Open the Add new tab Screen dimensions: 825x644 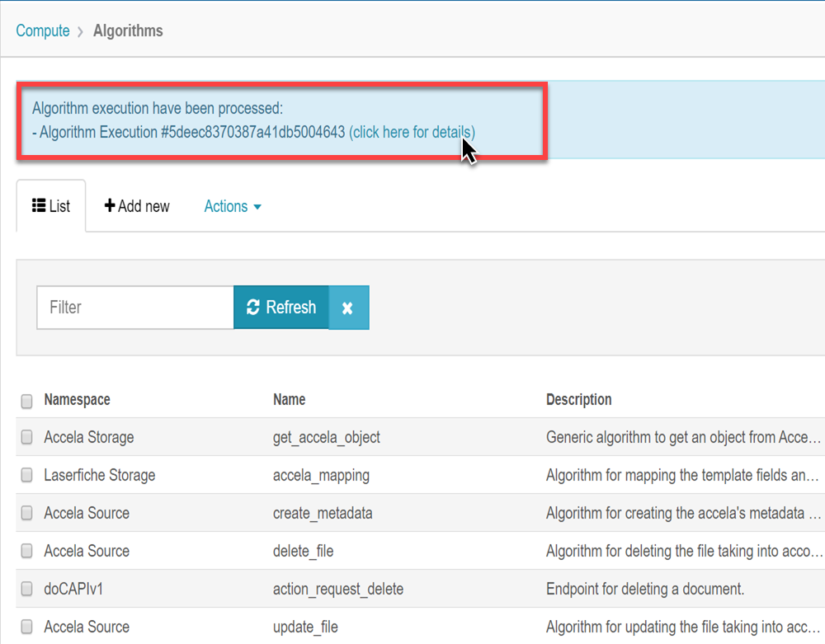[x=137, y=206]
